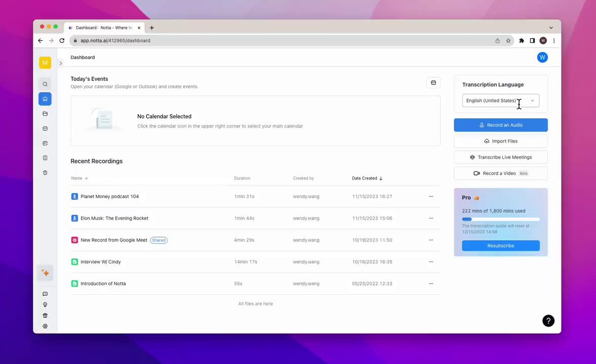The image size is (596, 364).
Task: Open more options for Introduction of Notta
Action: [431, 284]
